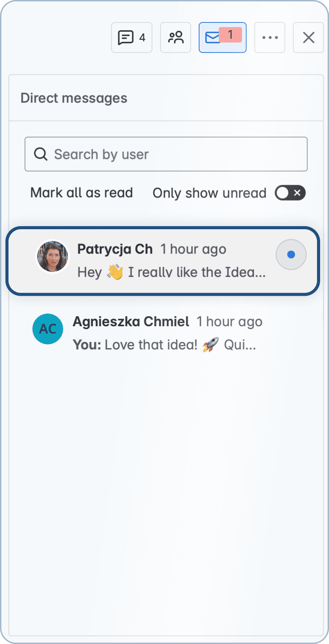Open the Patrycja Ch conversation by name
329x644 pixels.
(115, 249)
